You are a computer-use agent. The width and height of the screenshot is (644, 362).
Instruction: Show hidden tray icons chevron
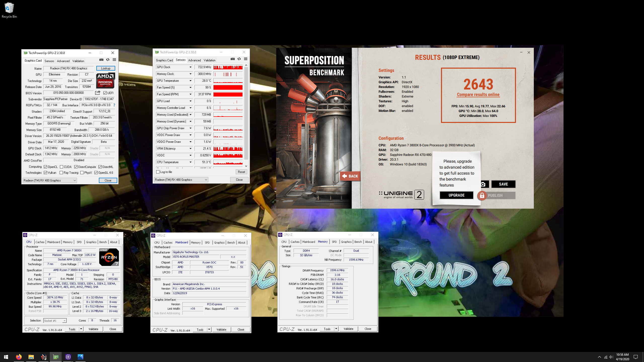click(599, 357)
